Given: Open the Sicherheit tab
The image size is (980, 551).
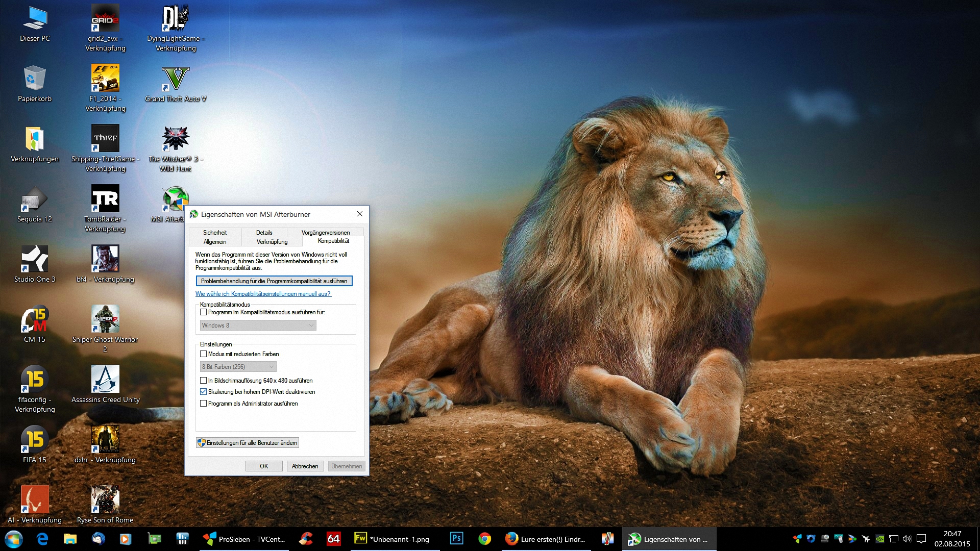Looking at the screenshot, I should 215,233.
